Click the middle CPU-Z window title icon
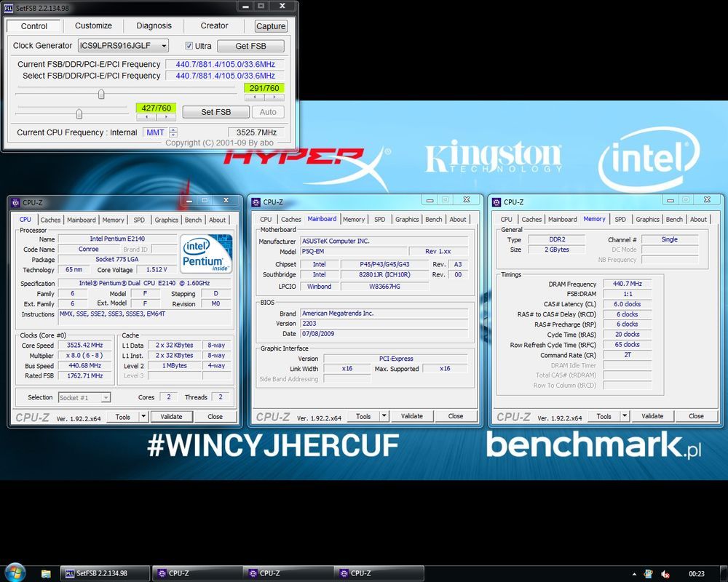The width and height of the screenshot is (728, 582). (x=256, y=202)
